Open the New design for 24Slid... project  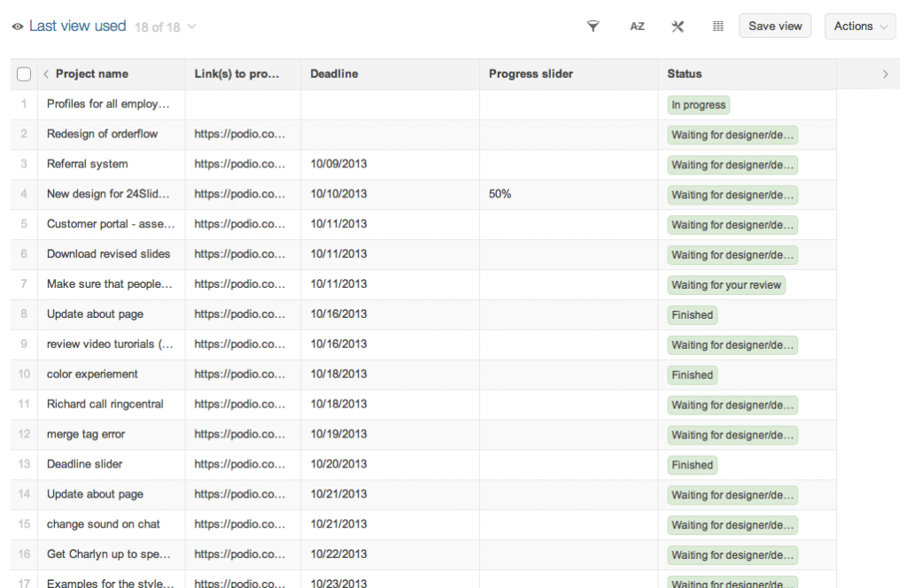(x=108, y=194)
